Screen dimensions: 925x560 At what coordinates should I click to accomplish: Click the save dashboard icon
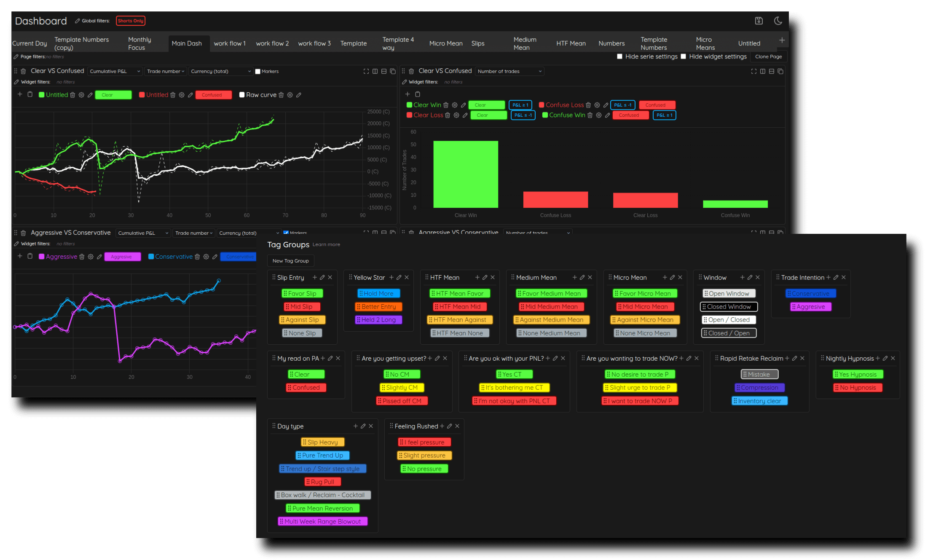pyautogui.click(x=759, y=21)
